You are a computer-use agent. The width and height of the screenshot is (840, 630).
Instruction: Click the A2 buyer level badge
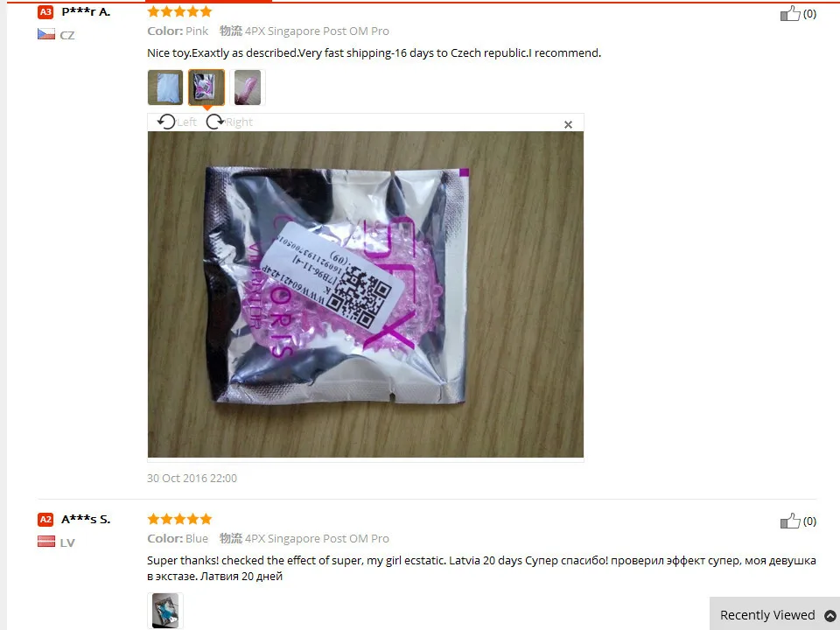tap(45, 519)
